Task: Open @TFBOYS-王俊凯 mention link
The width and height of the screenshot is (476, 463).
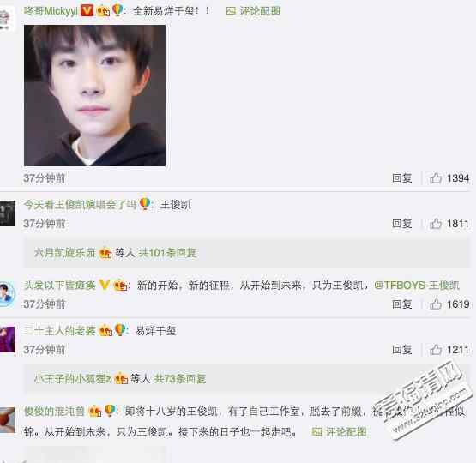Action: (417, 286)
